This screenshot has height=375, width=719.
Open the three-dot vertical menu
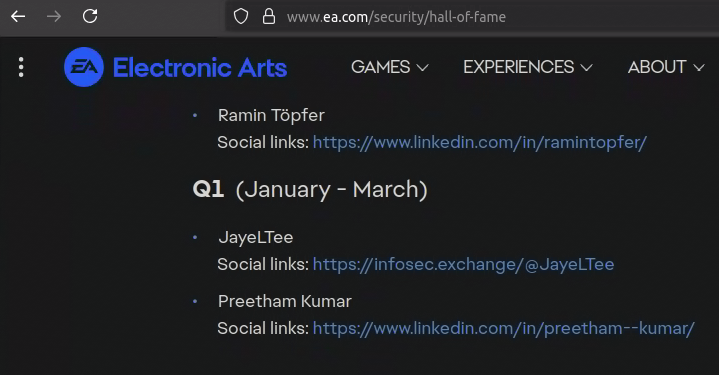pos(21,67)
